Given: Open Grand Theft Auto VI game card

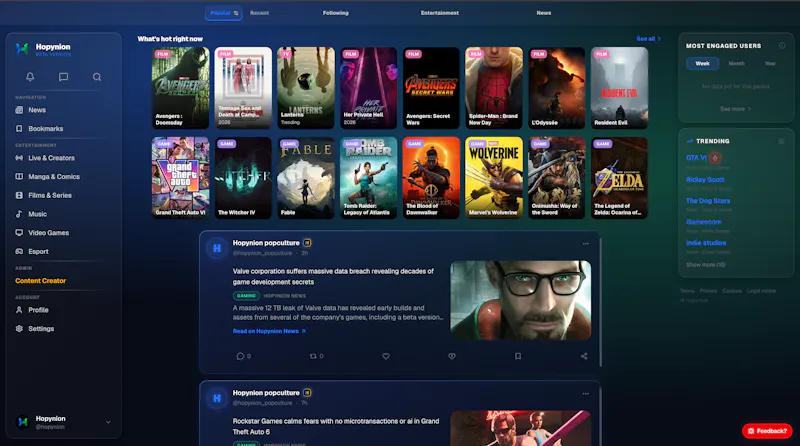Looking at the screenshot, I should [x=180, y=178].
